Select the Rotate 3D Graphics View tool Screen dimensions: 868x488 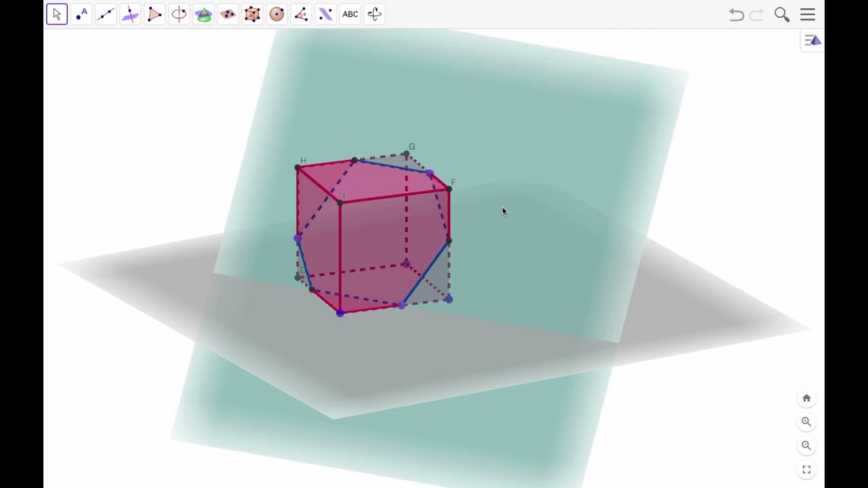(374, 14)
